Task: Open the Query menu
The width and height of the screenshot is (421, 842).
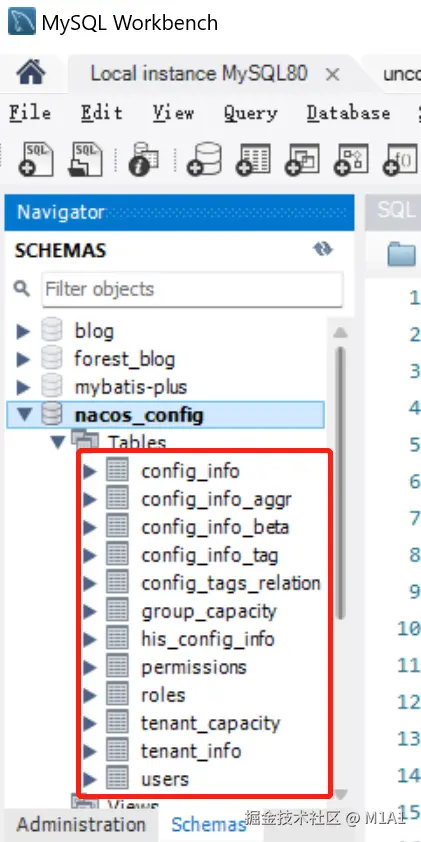Action: [251, 113]
